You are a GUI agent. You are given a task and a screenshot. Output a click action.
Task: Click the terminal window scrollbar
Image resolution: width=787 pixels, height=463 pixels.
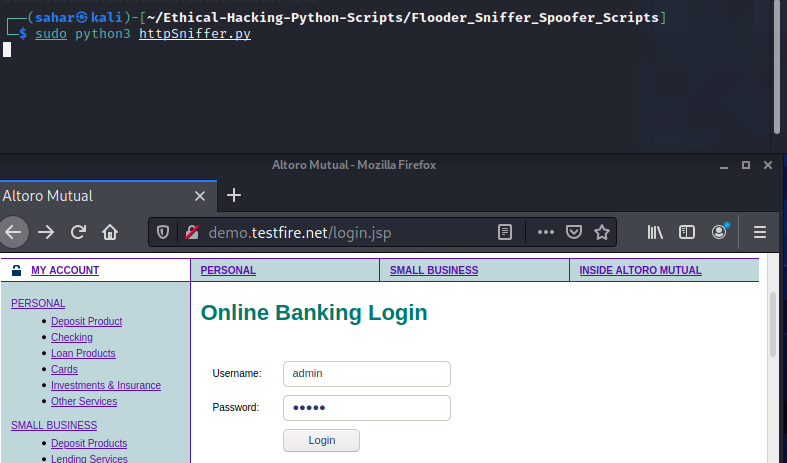pos(777,68)
